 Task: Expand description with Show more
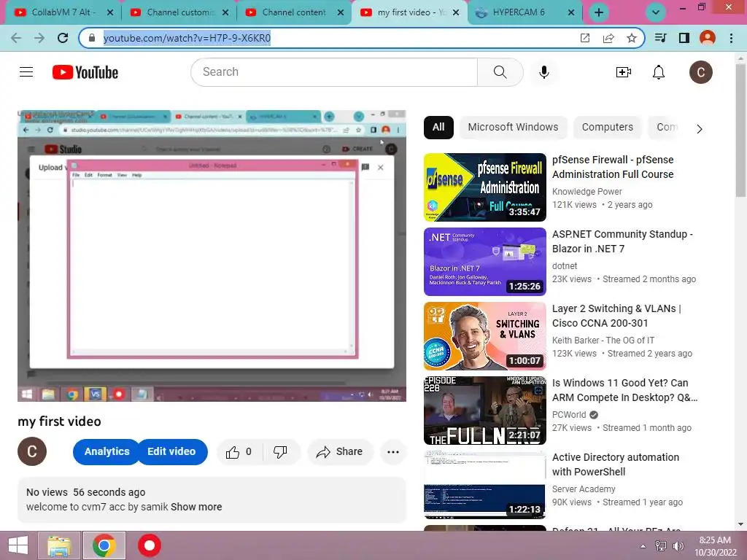tap(196, 507)
